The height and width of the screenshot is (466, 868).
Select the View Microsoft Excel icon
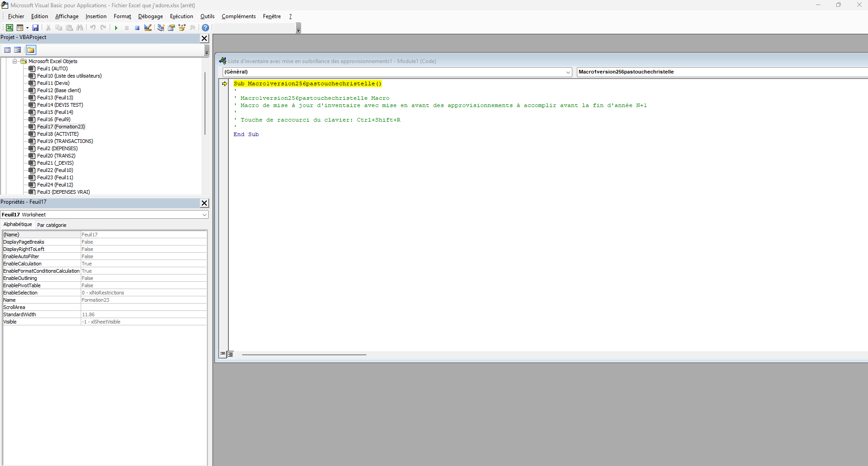click(x=9, y=27)
